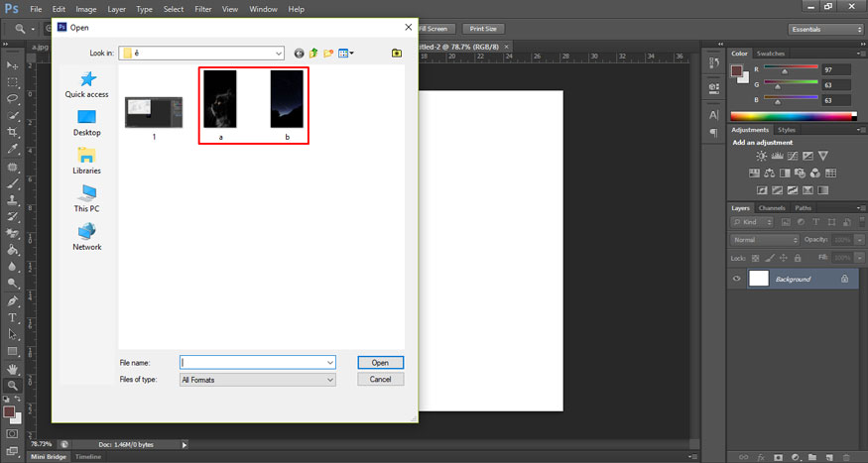This screenshot has width=868, height=463.
Task: Open the Filter menu
Action: coord(203,9)
